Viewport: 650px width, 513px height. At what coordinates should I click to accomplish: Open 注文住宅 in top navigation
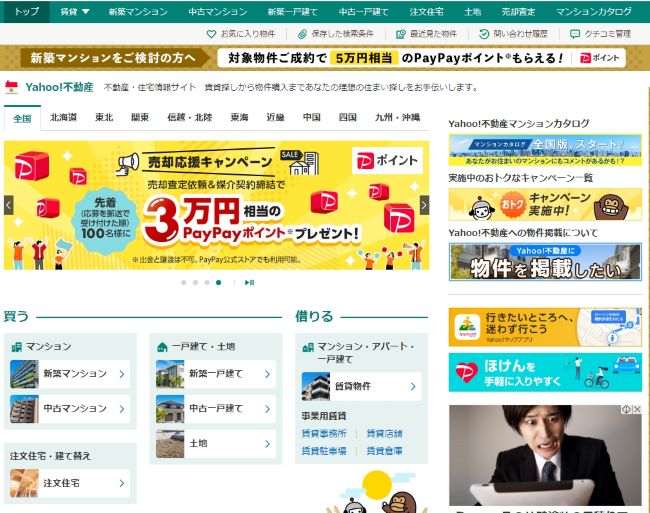[427, 12]
